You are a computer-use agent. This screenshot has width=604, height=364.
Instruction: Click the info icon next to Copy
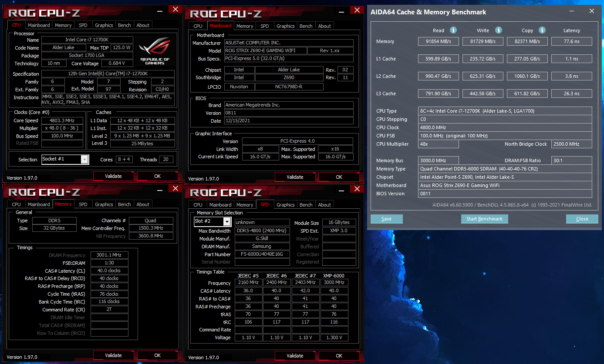[x=542, y=30]
